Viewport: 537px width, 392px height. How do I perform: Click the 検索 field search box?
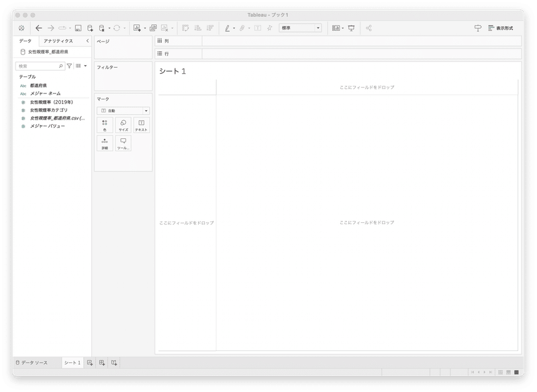(40, 66)
